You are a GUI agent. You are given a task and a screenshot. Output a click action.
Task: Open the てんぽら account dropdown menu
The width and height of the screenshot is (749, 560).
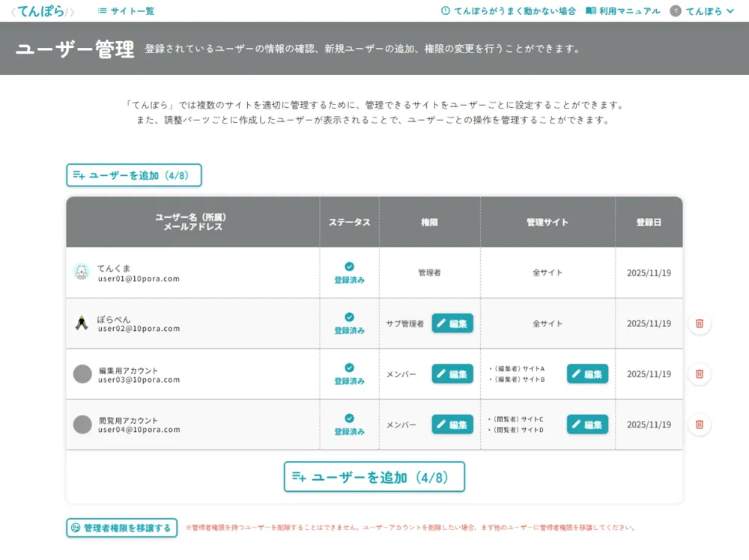click(702, 11)
